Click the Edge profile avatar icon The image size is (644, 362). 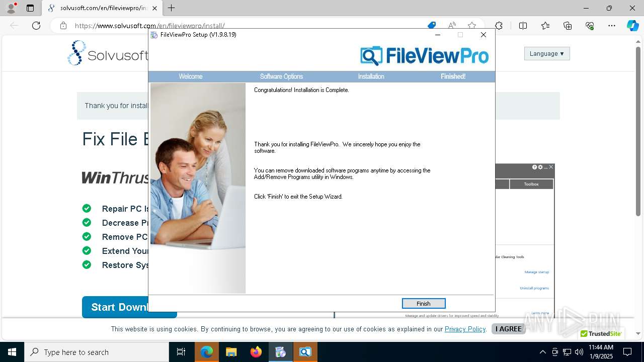[x=11, y=8]
